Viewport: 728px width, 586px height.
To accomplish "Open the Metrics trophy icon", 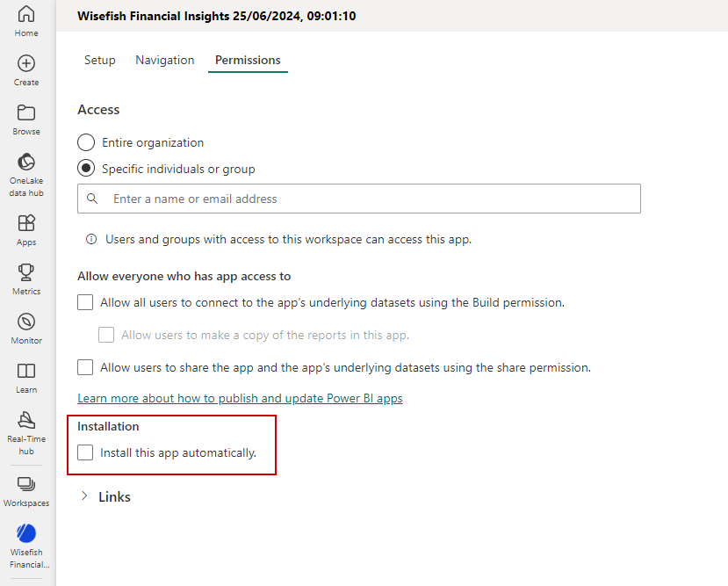I will [26, 273].
